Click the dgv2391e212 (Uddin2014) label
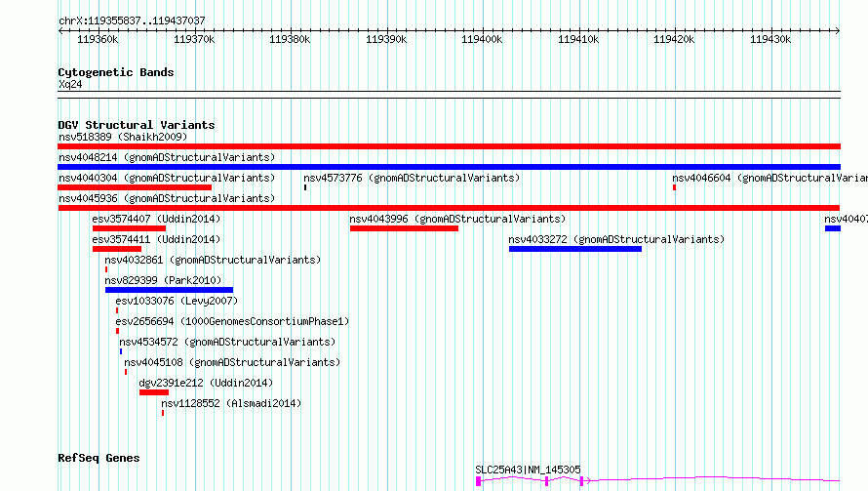This screenshot has width=868, height=491. tap(206, 383)
